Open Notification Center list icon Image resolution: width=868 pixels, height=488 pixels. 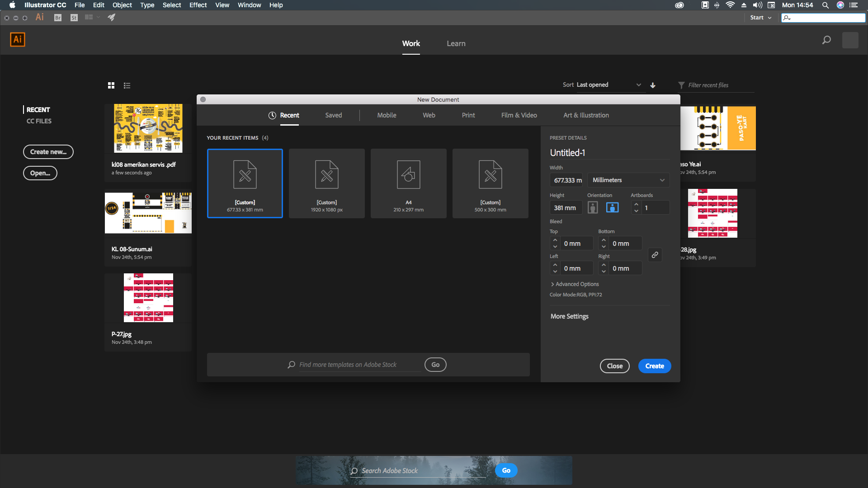[x=854, y=5]
